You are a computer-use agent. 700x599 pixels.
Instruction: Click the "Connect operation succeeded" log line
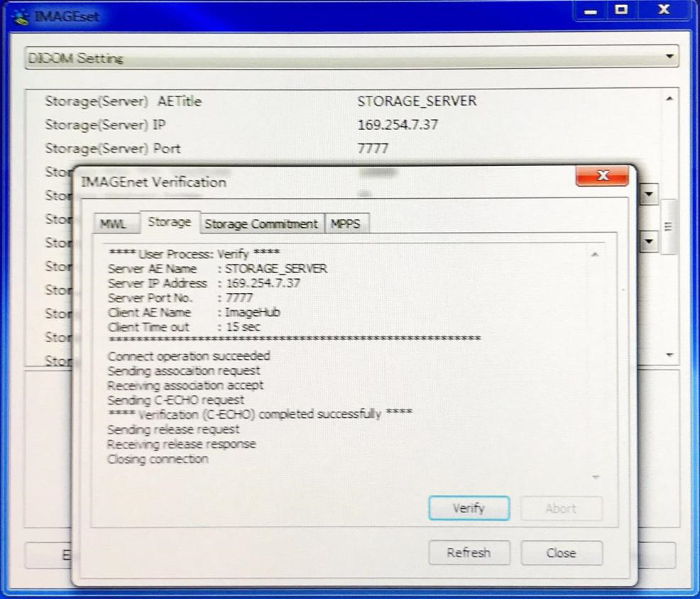coord(189,356)
